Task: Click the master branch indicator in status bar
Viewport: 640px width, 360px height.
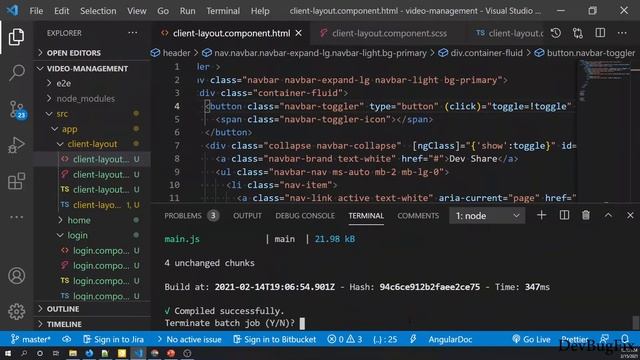Action: pyautogui.click(x=31, y=339)
